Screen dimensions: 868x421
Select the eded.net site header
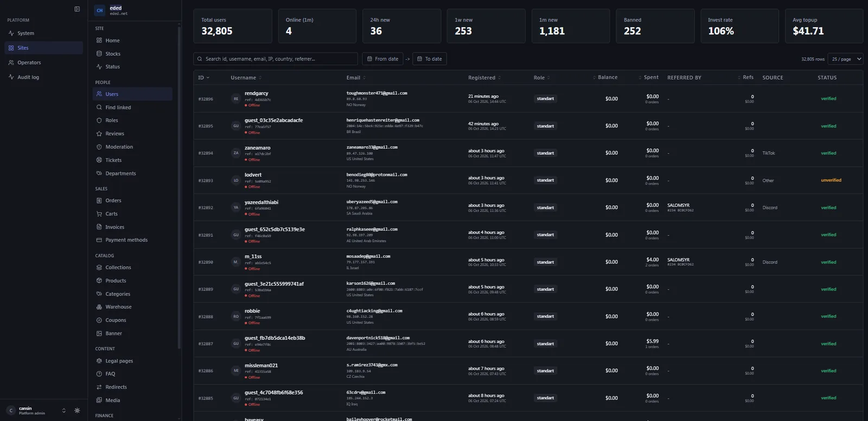tap(135, 10)
